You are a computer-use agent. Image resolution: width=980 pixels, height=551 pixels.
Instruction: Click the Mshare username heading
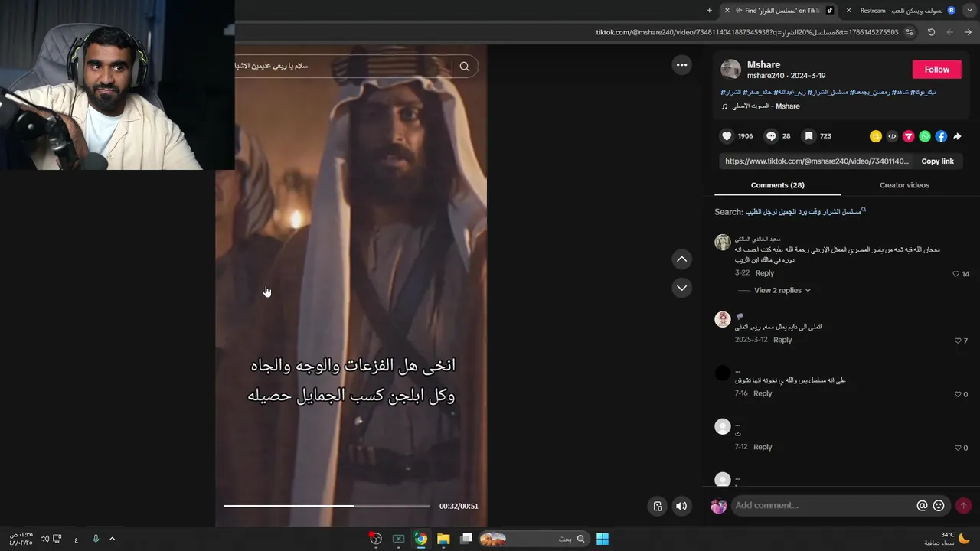tap(764, 65)
